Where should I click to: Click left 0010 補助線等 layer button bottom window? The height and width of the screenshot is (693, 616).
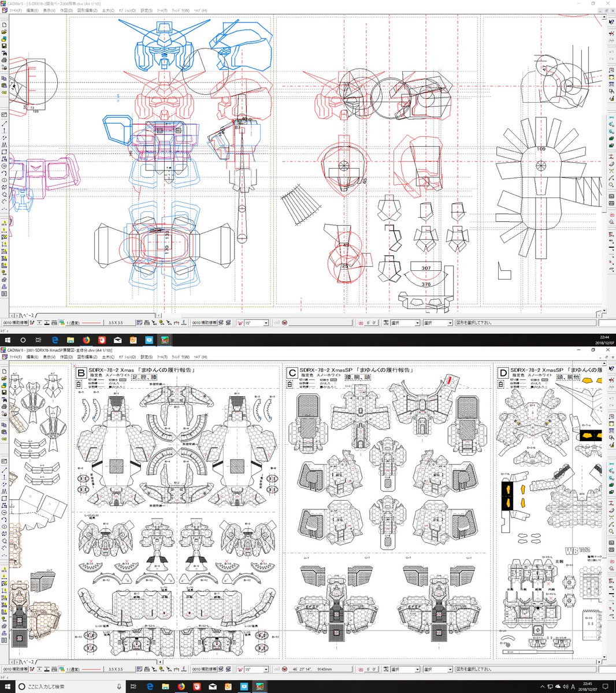(16, 669)
